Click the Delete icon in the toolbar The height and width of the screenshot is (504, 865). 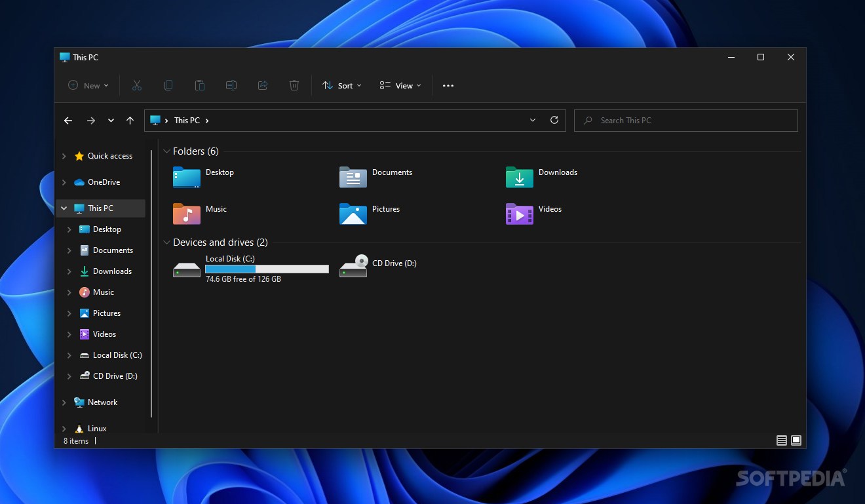pyautogui.click(x=294, y=85)
